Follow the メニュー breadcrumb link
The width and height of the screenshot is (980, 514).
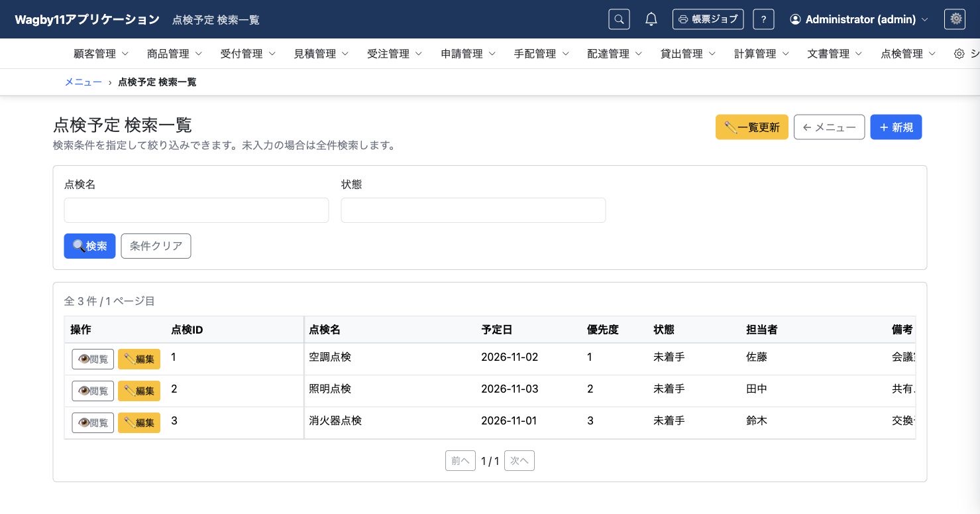click(x=83, y=82)
